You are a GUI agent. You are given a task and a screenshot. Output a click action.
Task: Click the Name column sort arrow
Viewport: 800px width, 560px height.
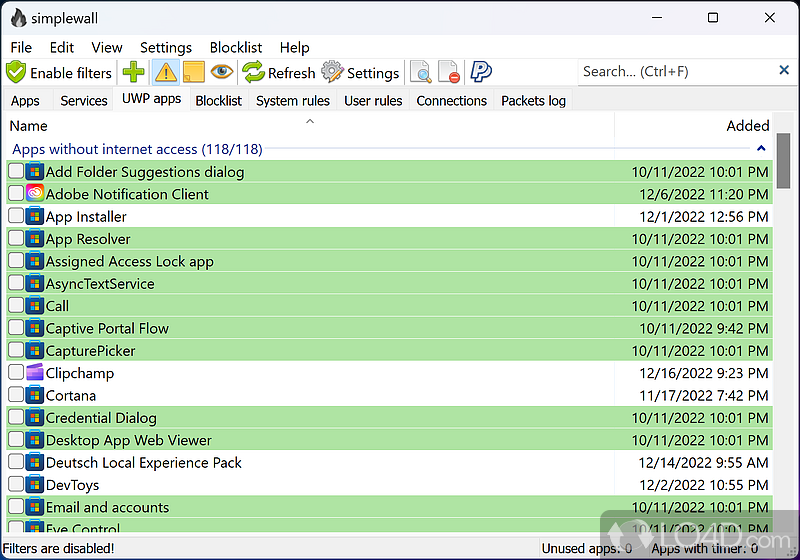tap(310, 121)
